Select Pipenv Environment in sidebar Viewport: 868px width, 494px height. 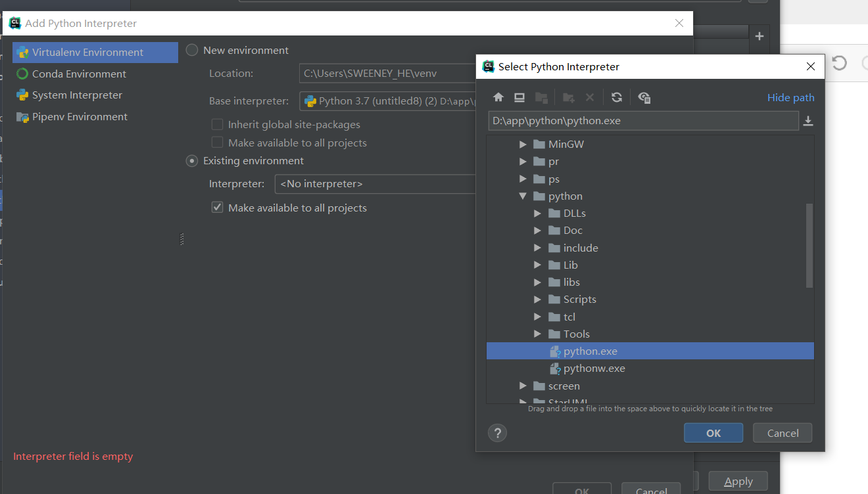[x=95, y=117]
